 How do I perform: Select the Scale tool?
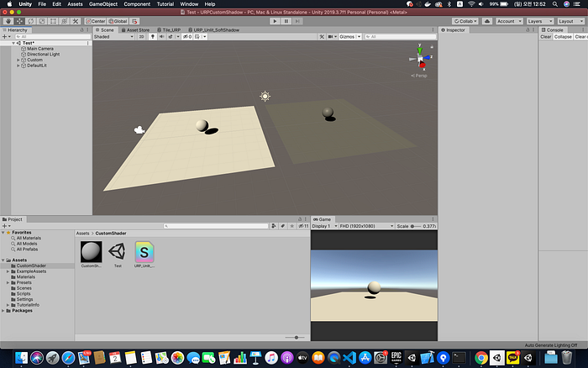(x=42, y=21)
